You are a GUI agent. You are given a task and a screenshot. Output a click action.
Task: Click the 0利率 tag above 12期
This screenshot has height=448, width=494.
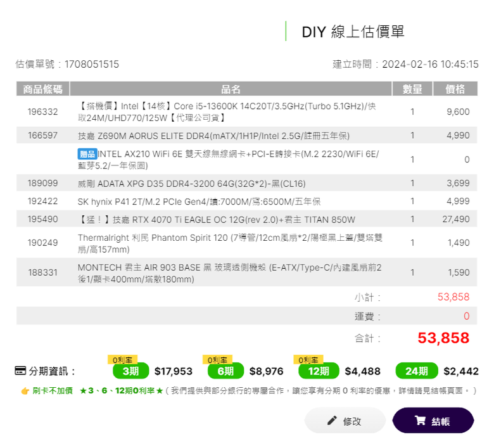coord(308,360)
